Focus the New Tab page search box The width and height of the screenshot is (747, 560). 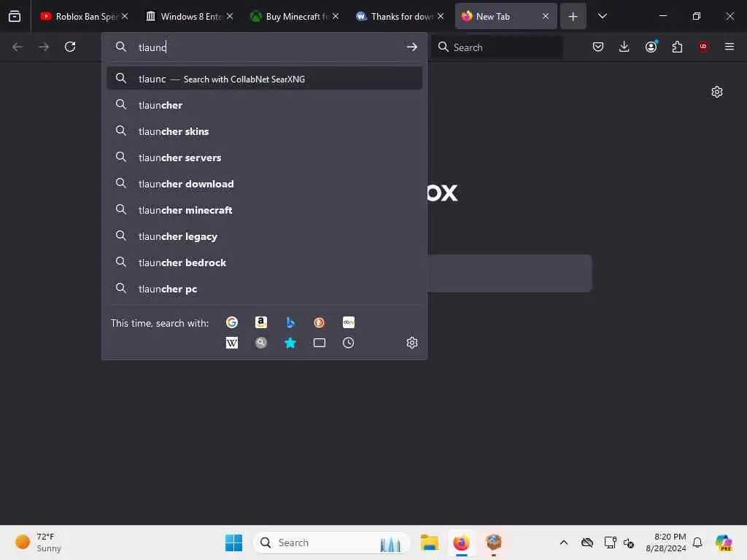509,273
